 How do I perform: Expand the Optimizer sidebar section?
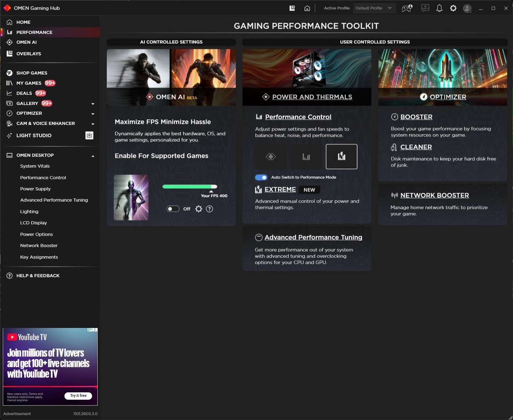pos(93,114)
